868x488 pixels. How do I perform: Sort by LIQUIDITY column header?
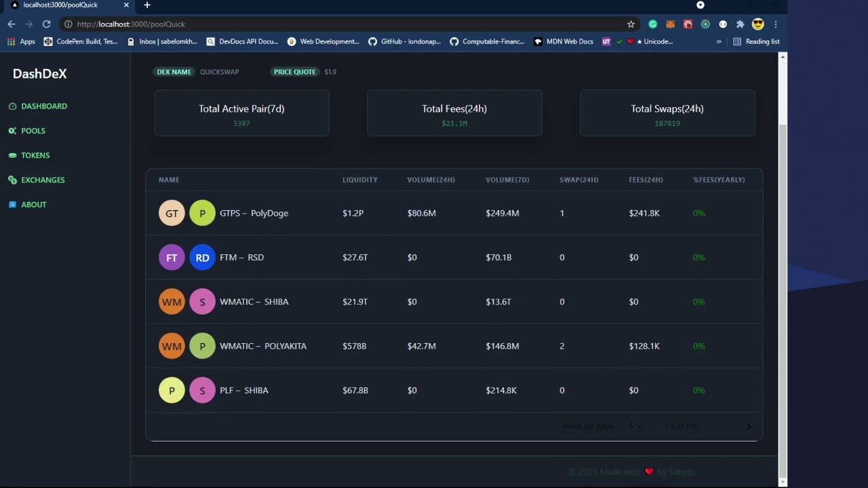click(x=360, y=180)
